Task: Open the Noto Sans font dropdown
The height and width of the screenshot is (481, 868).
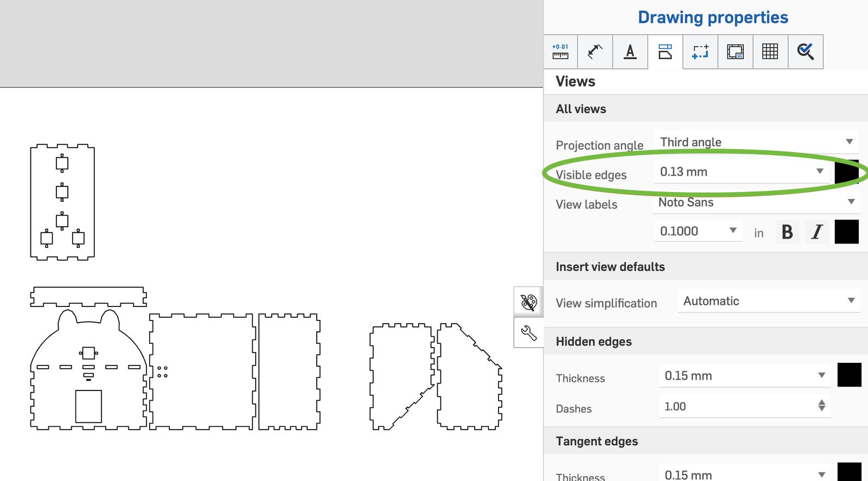Action: pyautogui.click(x=756, y=202)
